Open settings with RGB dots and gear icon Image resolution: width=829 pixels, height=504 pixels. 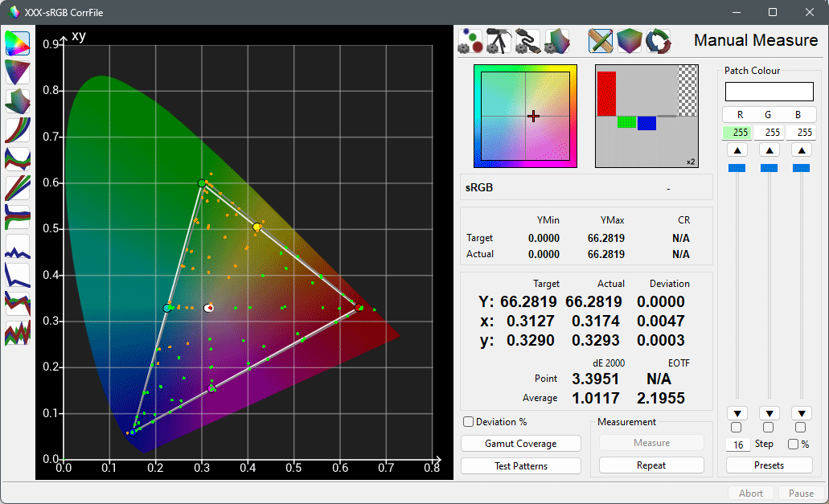[x=470, y=41]
